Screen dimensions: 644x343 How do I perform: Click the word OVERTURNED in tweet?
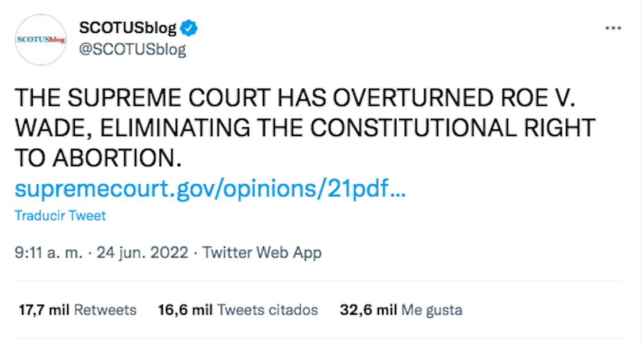pyautogui.click(x=411, y=98)
